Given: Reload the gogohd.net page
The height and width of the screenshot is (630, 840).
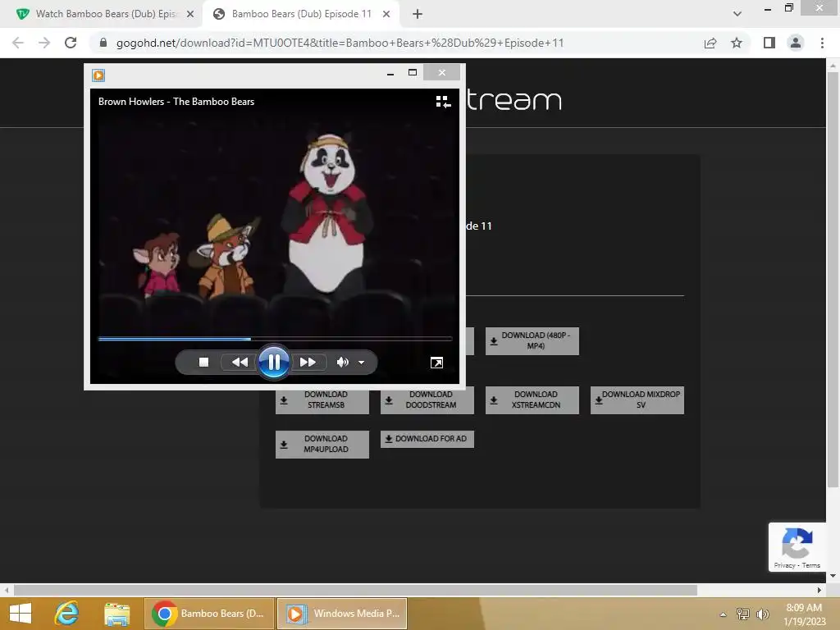Looking at the screenshot, I should (71, 43).
